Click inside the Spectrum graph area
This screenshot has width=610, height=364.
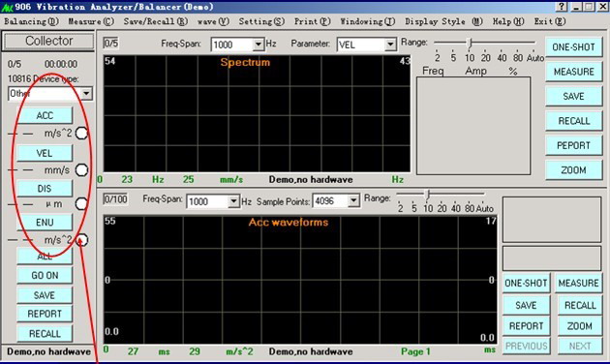pyautogui.click(x=257, y=113)
